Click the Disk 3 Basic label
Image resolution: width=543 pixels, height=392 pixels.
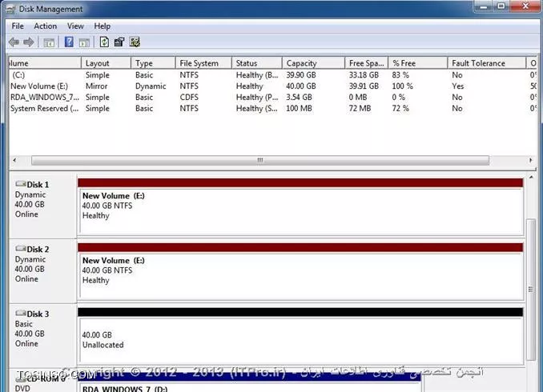coord(23,324)
